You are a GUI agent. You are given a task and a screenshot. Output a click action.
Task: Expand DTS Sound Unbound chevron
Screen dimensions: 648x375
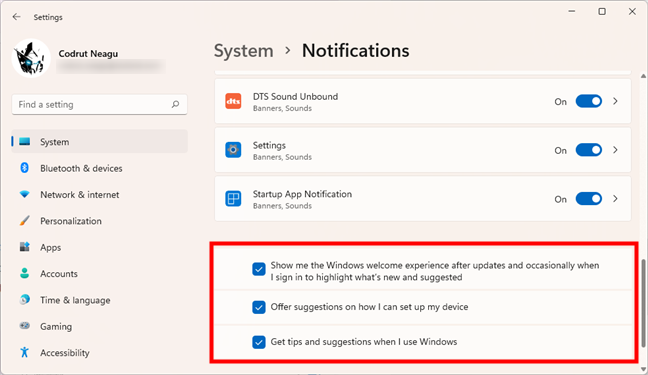click(615, 101)
